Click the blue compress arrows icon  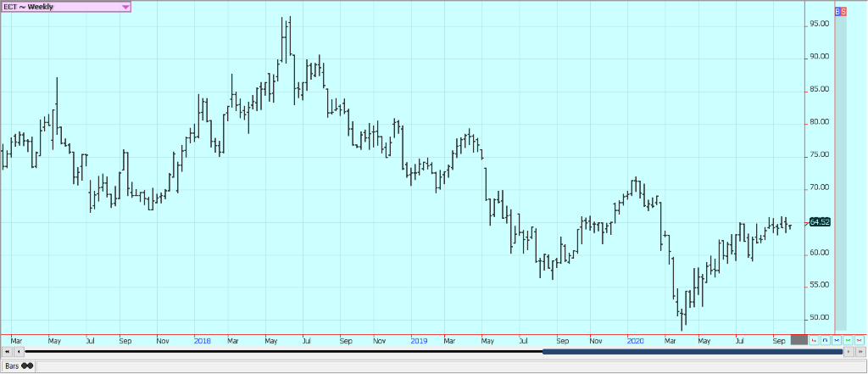pyautogui.click(x=837, y=340)
